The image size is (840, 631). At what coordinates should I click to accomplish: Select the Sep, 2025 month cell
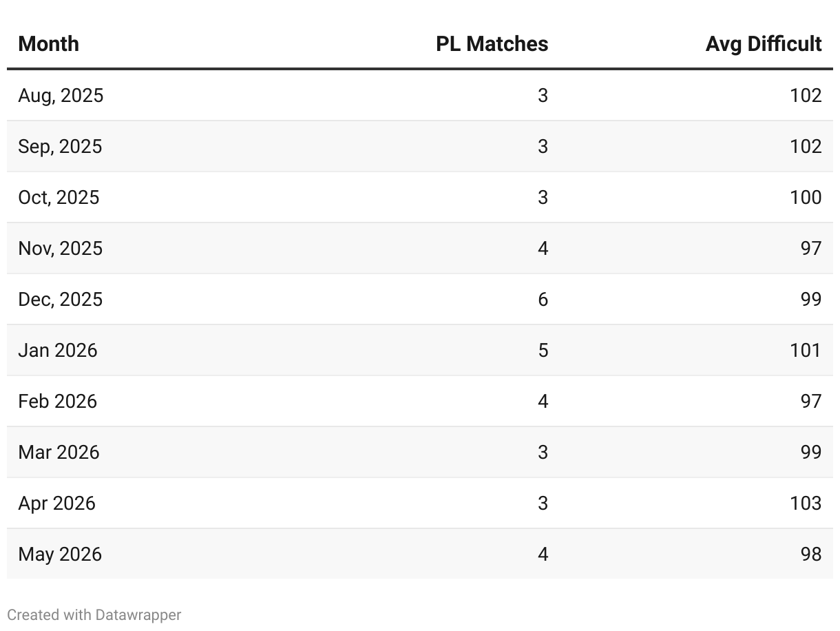(x=60, y=146)
